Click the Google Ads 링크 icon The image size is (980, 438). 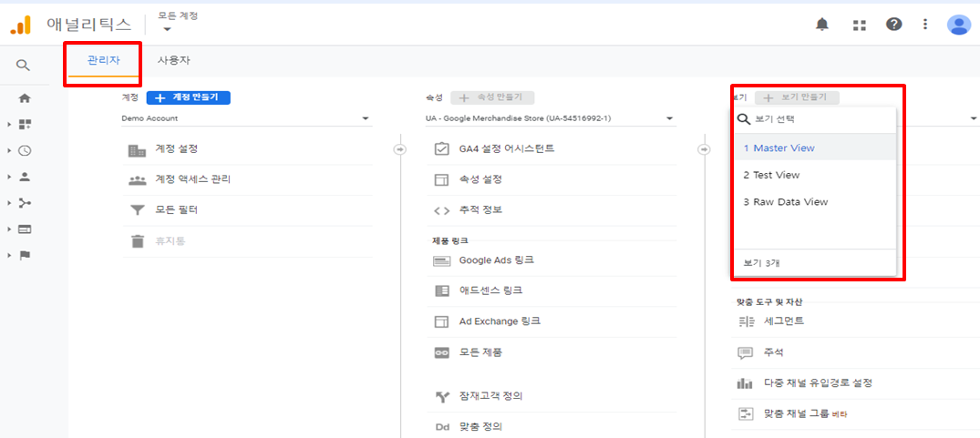(x=442, y=260)
